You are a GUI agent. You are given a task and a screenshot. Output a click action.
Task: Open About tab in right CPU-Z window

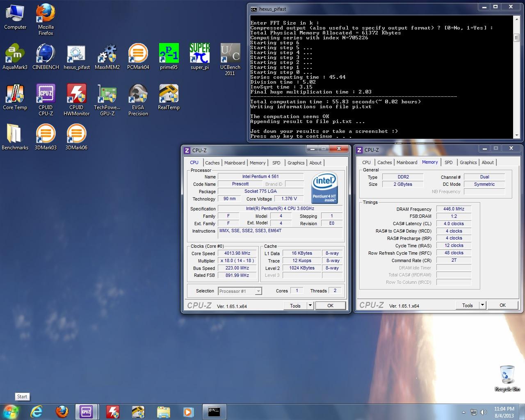pyautogui.click(x=488, y=162)
